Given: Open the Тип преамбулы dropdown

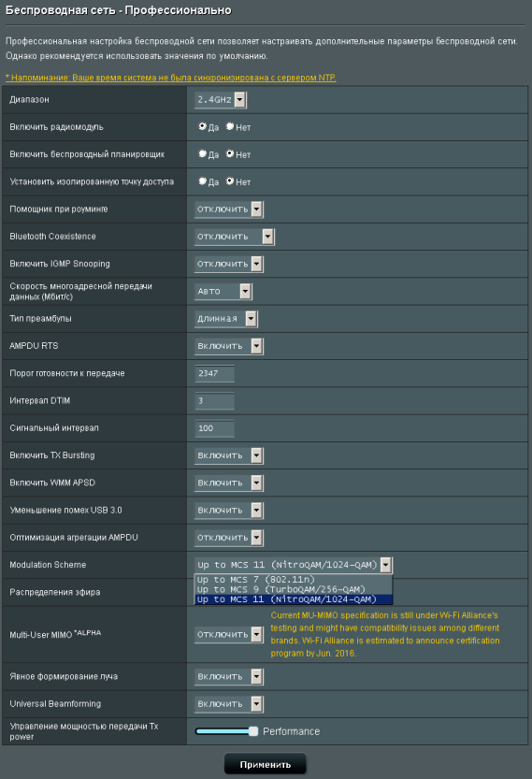Looking at the screenshot, I should tap(226, 319).
